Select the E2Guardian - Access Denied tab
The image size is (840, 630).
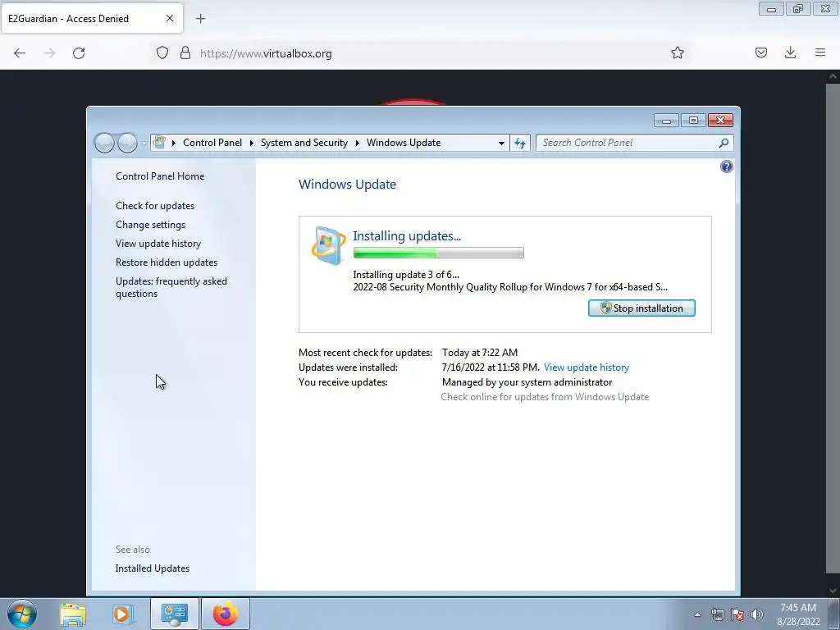click(x=92, y=18)
